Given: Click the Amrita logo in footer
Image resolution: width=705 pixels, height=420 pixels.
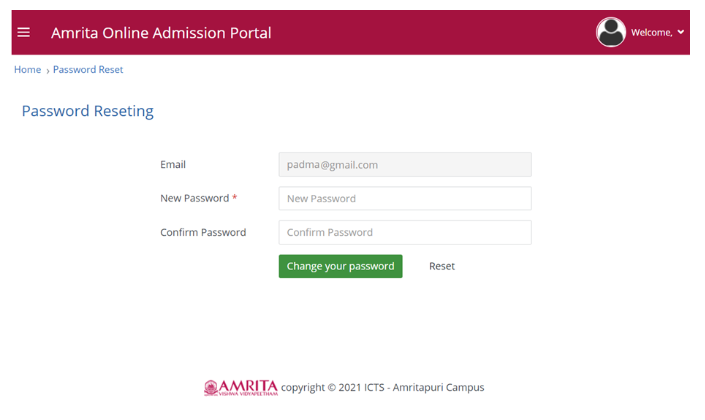Looking at the screenshot, I should (x=240, y=387).
